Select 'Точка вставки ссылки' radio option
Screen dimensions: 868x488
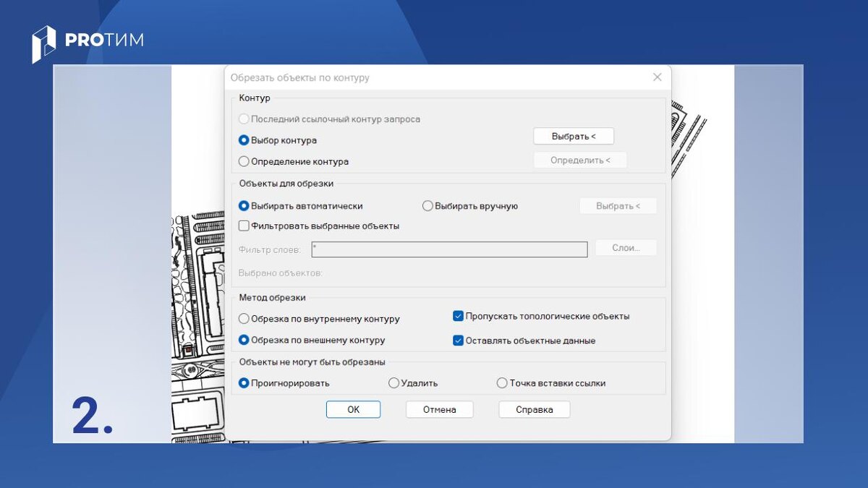pos(502,383)
